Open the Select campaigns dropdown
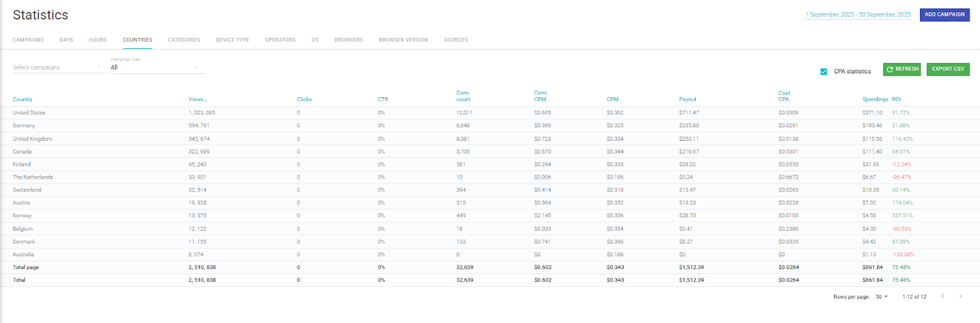The width and height of the screenshot is (980, 323). [57, 67]
